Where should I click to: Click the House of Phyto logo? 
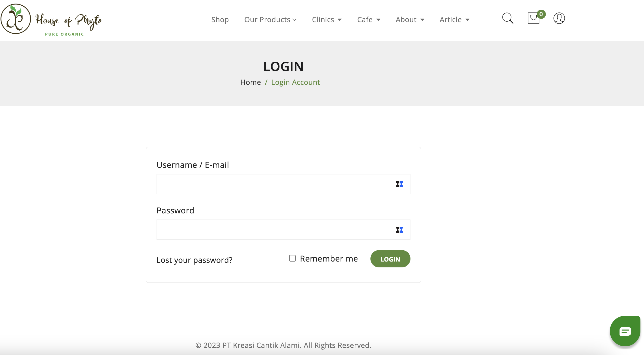(x=51, y=20)
